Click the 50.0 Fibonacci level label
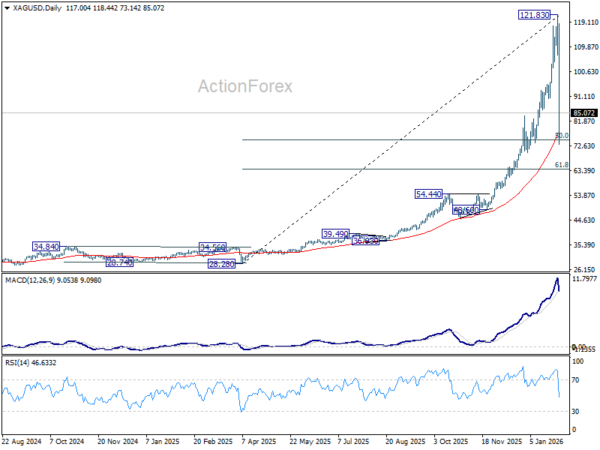The height and width of the screenshot is (450, 600). pos(562,135)
